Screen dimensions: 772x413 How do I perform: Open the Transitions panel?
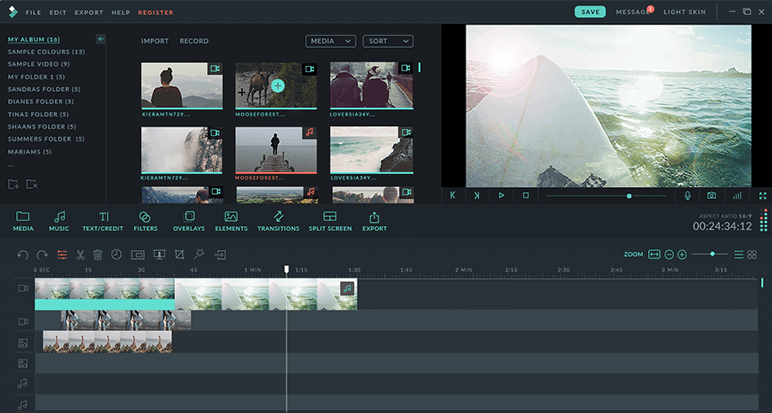tap(278, 221)
